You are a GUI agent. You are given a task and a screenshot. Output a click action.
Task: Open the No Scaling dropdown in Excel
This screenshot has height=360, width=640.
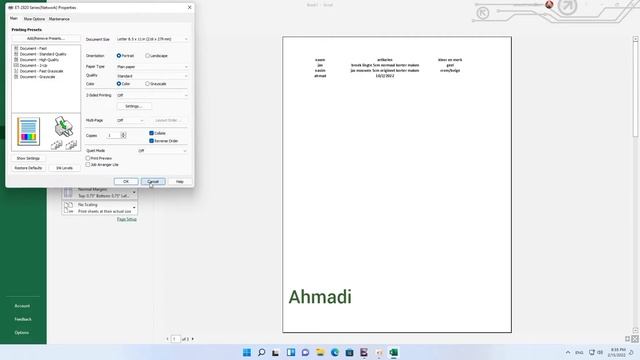point(100,208)
